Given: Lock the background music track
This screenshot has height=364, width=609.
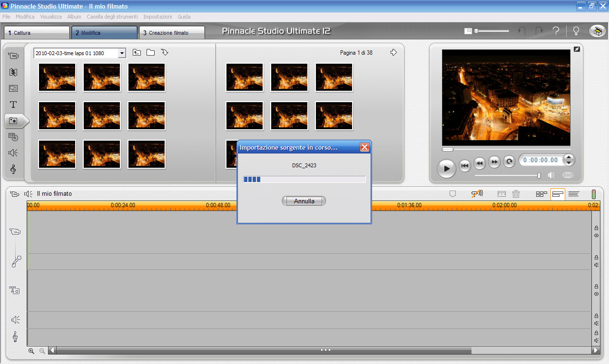Looking at the screenshot, I should point(596,333).
